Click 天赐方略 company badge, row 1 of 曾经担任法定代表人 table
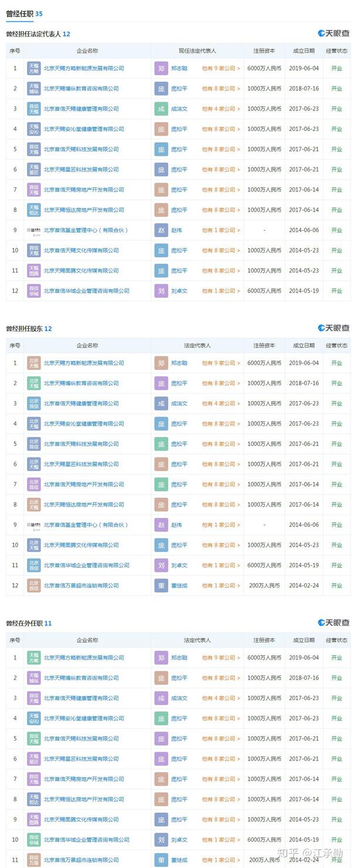 tap(34, 68)
